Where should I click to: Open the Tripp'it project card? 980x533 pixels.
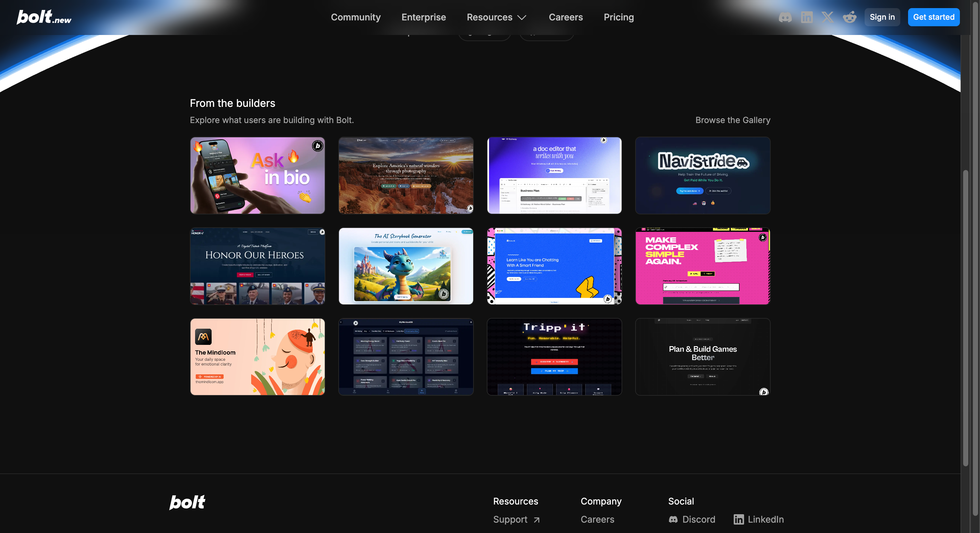[x=554, y=357]
